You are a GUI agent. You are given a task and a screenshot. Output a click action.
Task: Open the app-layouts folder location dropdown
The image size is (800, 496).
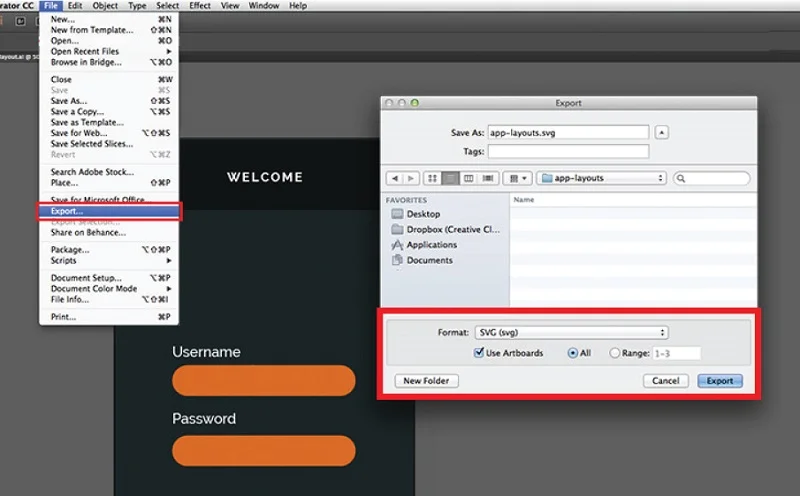click(x=602, y=178)
